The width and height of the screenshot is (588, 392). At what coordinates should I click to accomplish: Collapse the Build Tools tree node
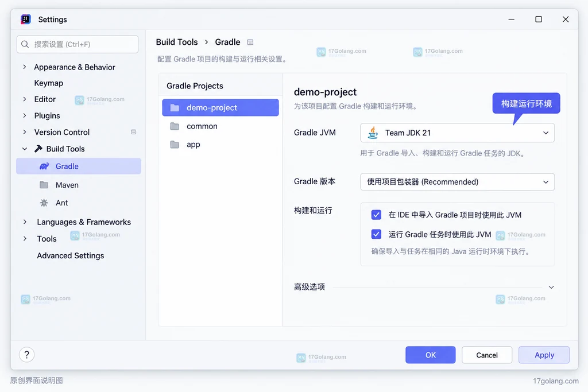24,149
